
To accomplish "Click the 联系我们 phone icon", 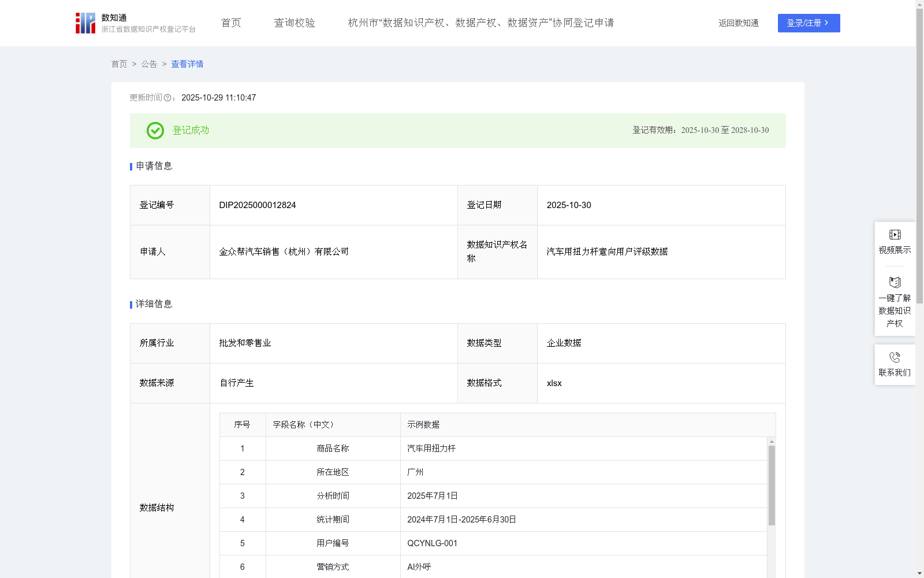I will [x=895, y=357].
